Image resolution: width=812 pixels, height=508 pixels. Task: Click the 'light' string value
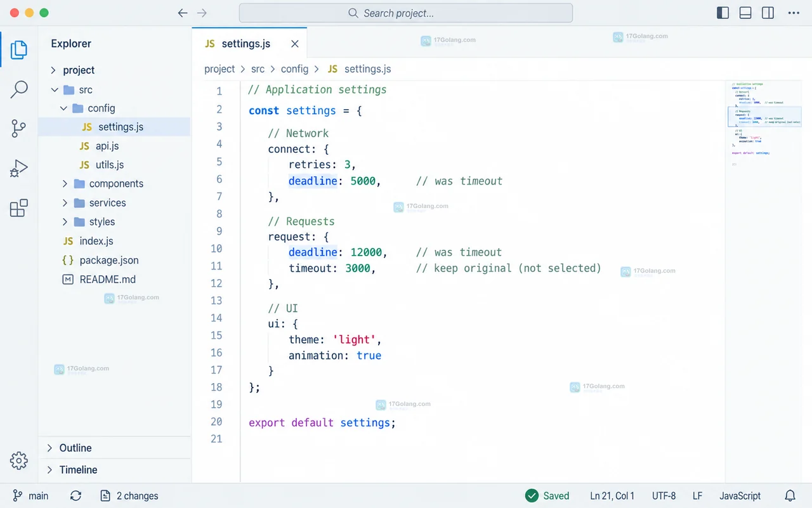(x=354, y=339)
